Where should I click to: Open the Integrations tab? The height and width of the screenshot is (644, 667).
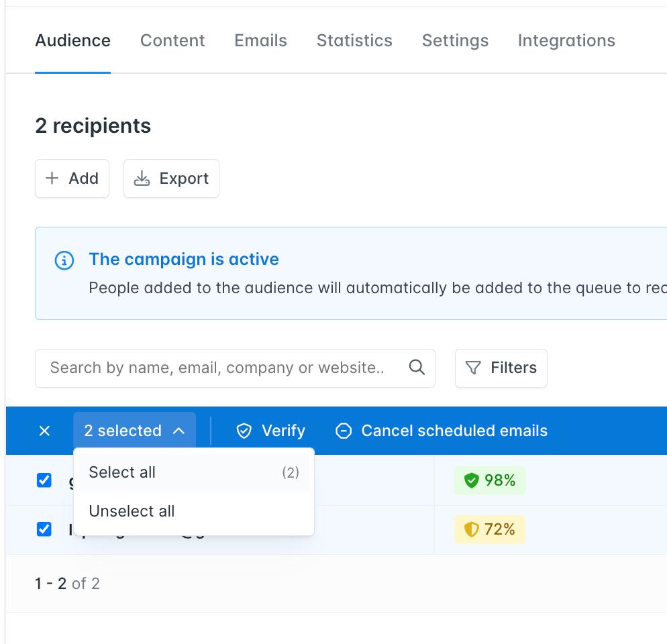pos(566,41)
